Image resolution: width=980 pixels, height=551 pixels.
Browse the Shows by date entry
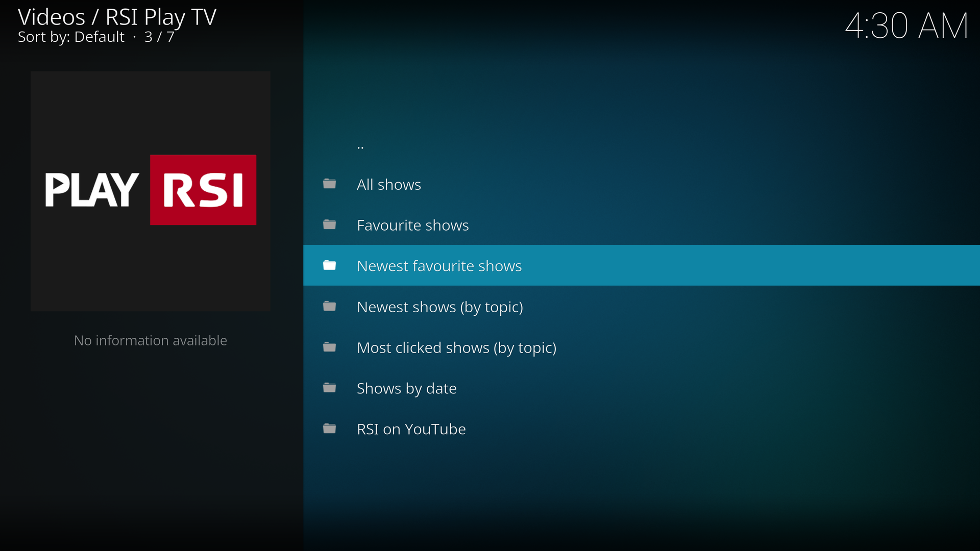point(406,389)
